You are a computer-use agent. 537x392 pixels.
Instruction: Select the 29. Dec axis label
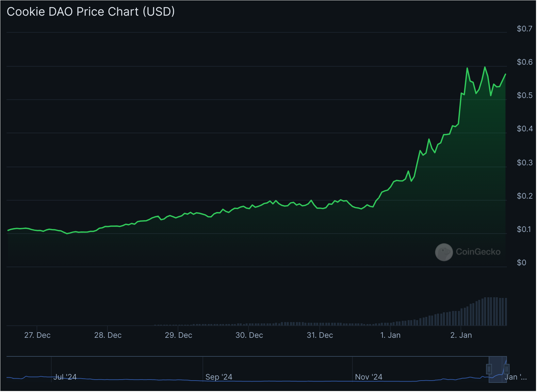pos(178,335)
